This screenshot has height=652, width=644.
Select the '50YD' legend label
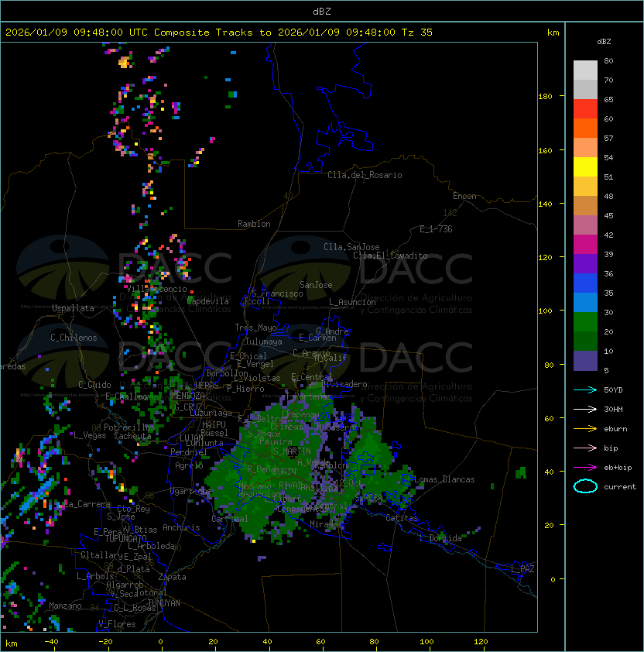613,389
